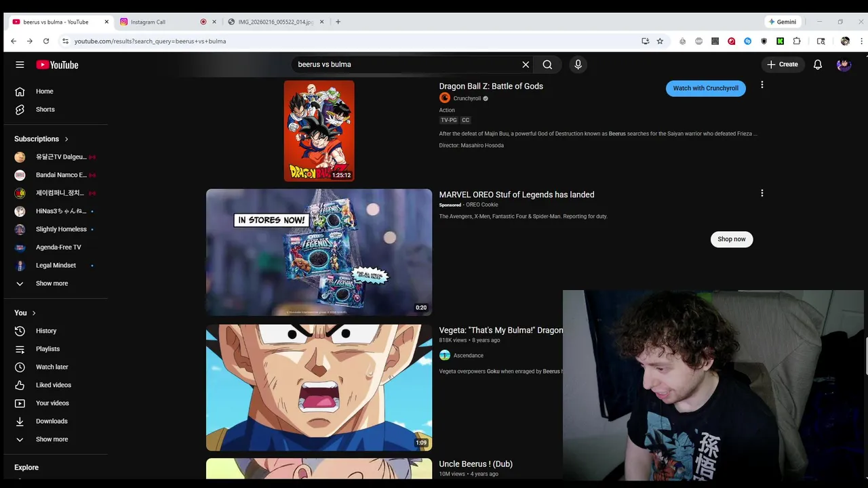Click the install app icon in the address bar

[645, 41]
